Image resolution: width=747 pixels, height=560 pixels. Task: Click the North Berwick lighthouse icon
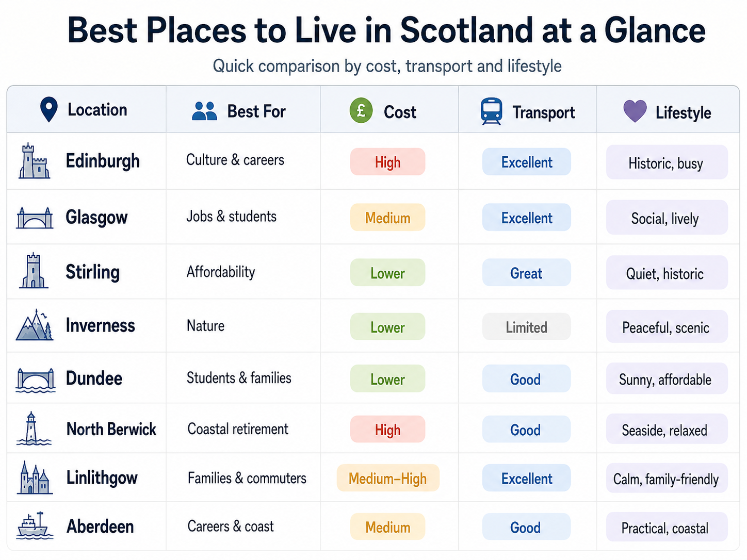[x=33, y=429]
